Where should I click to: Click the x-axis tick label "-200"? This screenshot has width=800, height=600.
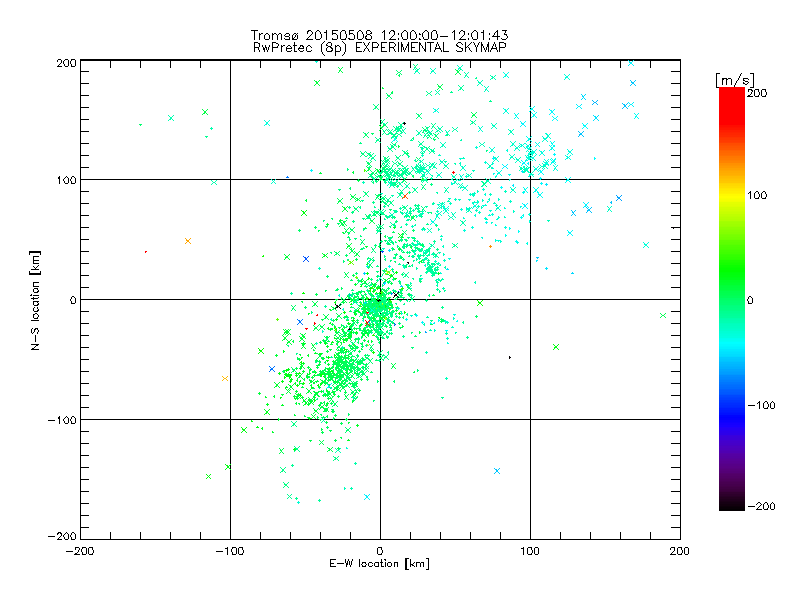[x=80, y=551]
